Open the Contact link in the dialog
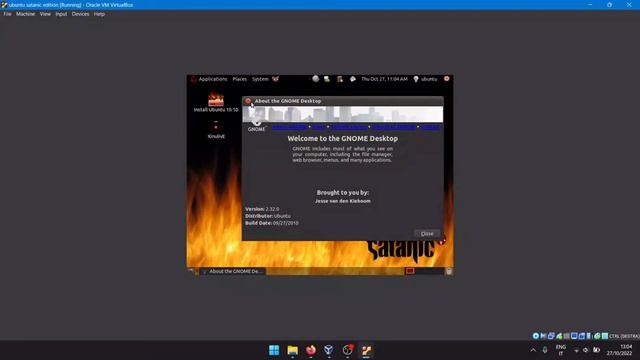This screenshot has height=360, width=640. pyautogui.click(x=430, y=127)
